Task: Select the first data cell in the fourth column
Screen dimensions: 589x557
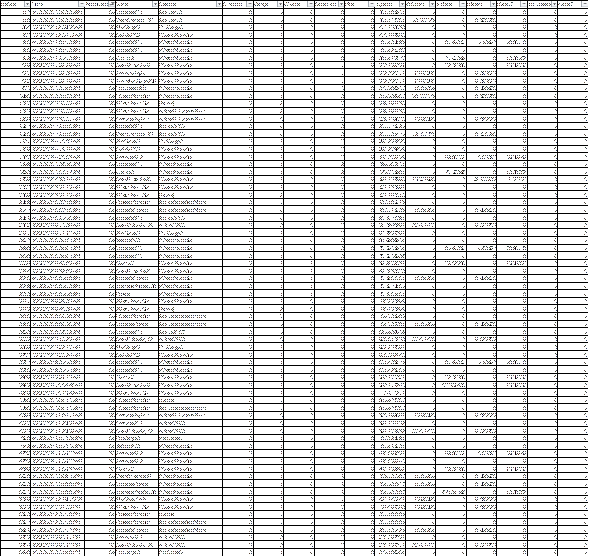Action: (x=136, y=12)
